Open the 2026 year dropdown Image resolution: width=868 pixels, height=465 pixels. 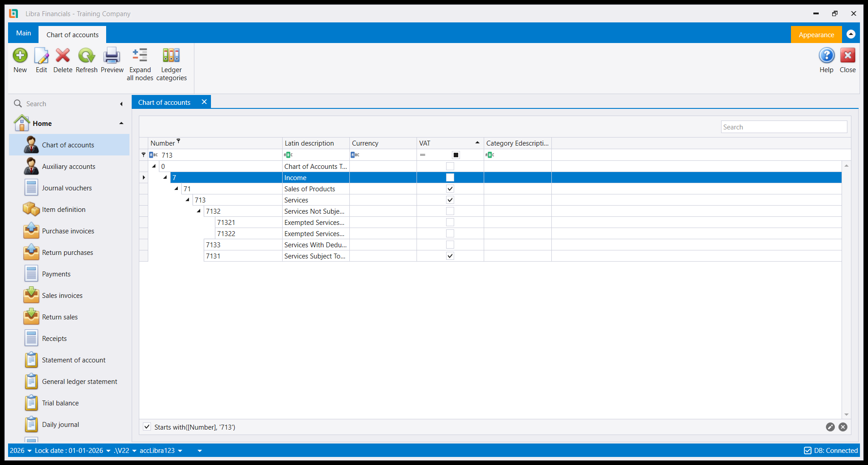[x=21, y=451]
